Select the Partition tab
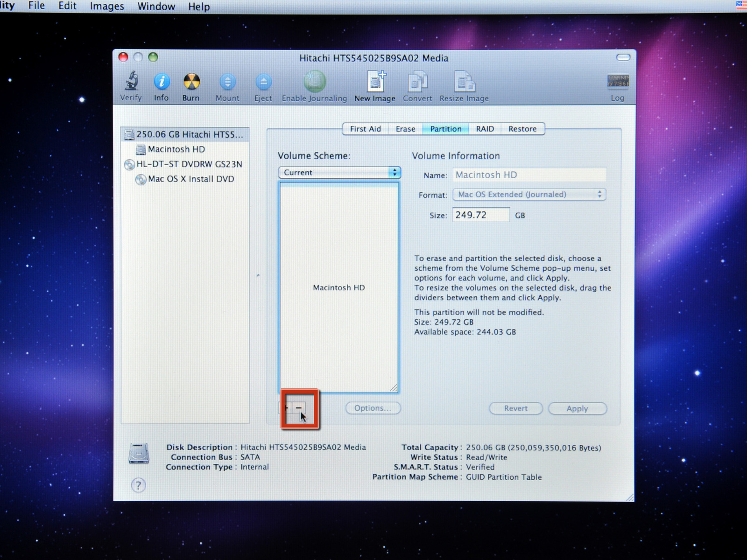This screenshot has width=747, height=560. 446,129
